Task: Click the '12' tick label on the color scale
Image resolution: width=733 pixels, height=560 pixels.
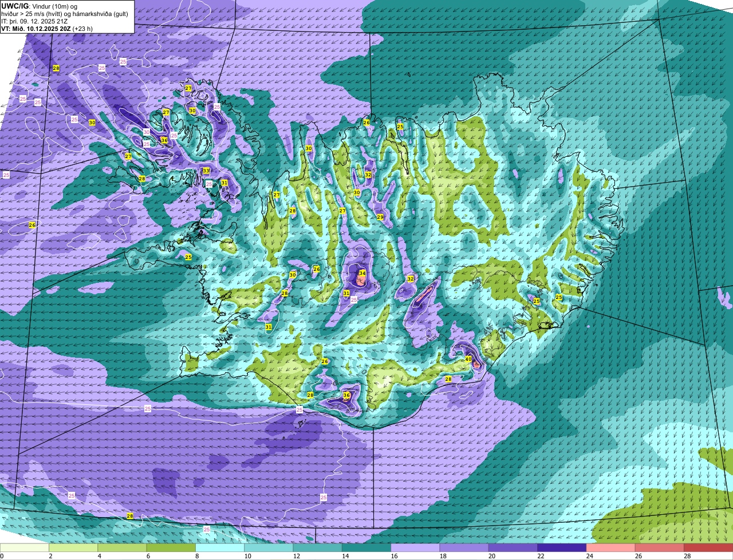Action: point(296,556)
